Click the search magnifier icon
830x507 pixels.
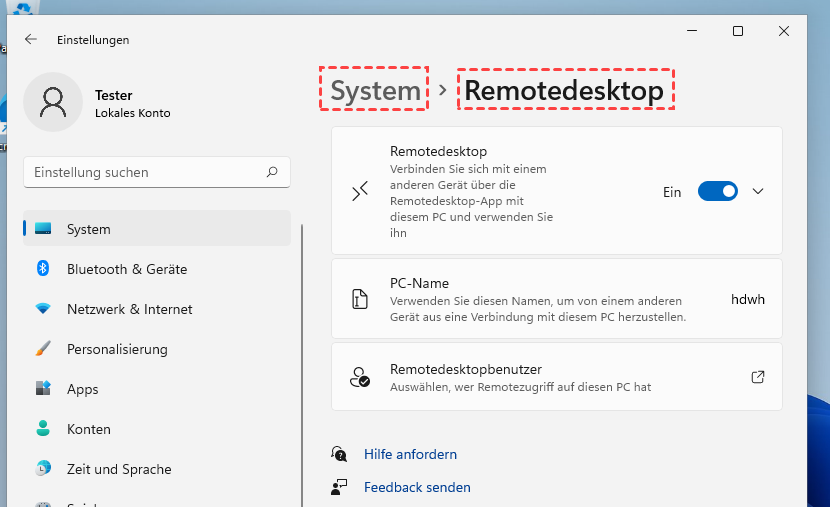[x=272, y=172]
